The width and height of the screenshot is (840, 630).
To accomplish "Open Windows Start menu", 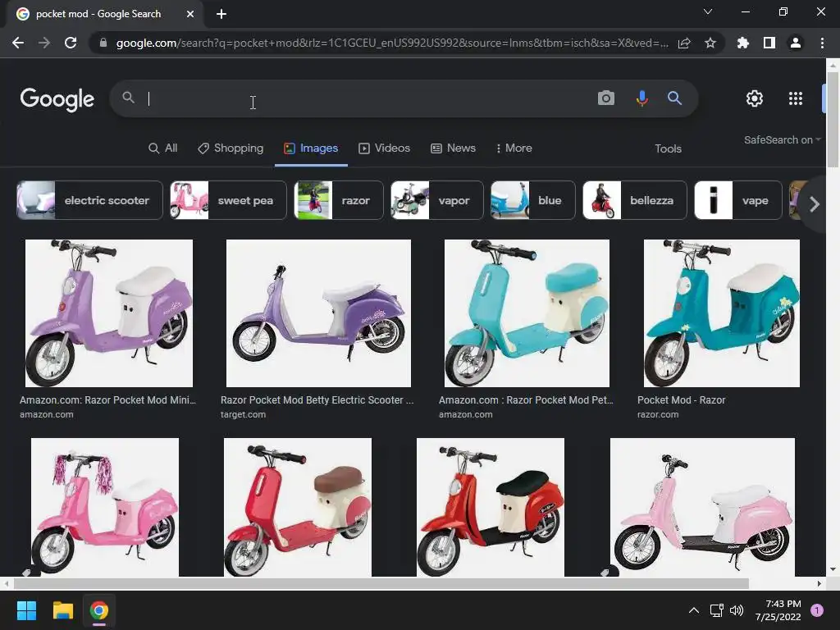I will [x=26, y=610].
